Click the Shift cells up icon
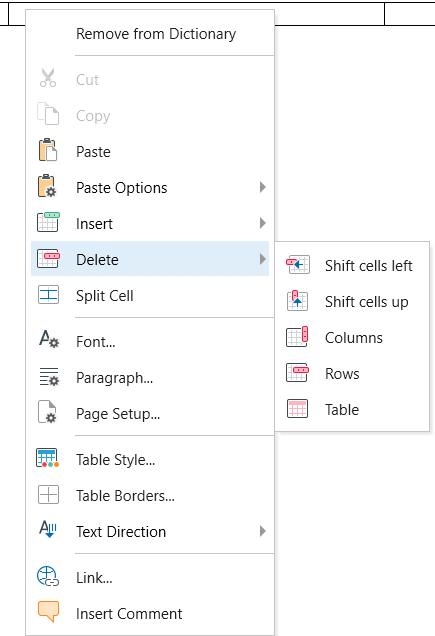 (297, 301)
